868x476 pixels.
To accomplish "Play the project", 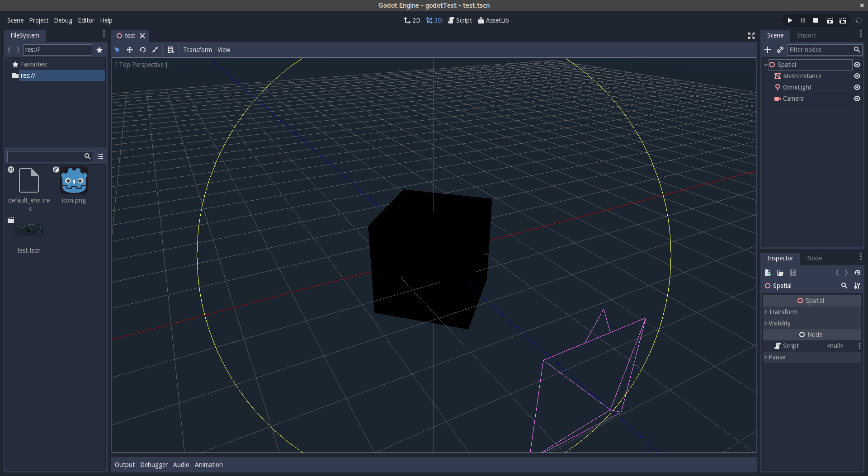I will pyautogui.click(x=790, y=20).
